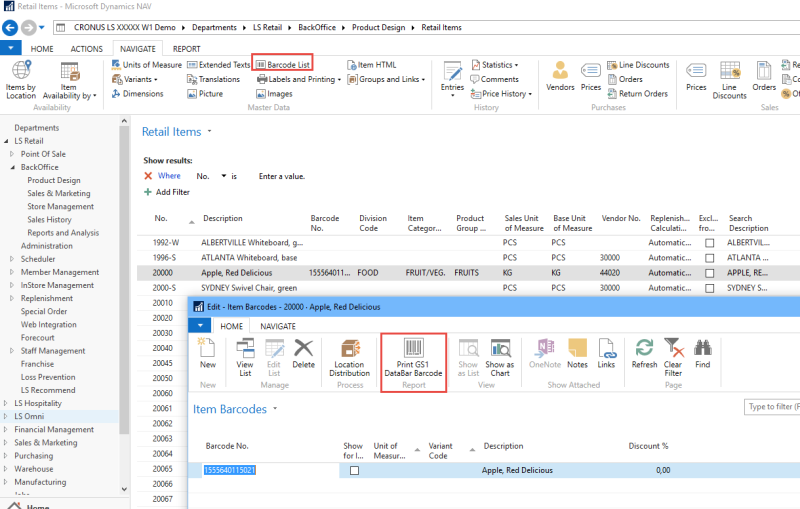
Task: Open Statistics menu
Action: (495, 65)
